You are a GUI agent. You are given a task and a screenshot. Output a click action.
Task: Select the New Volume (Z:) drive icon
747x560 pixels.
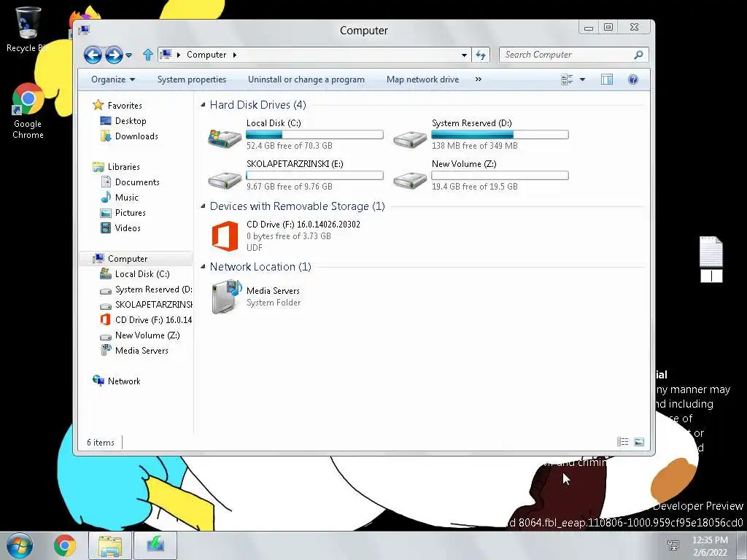[410, 179]
